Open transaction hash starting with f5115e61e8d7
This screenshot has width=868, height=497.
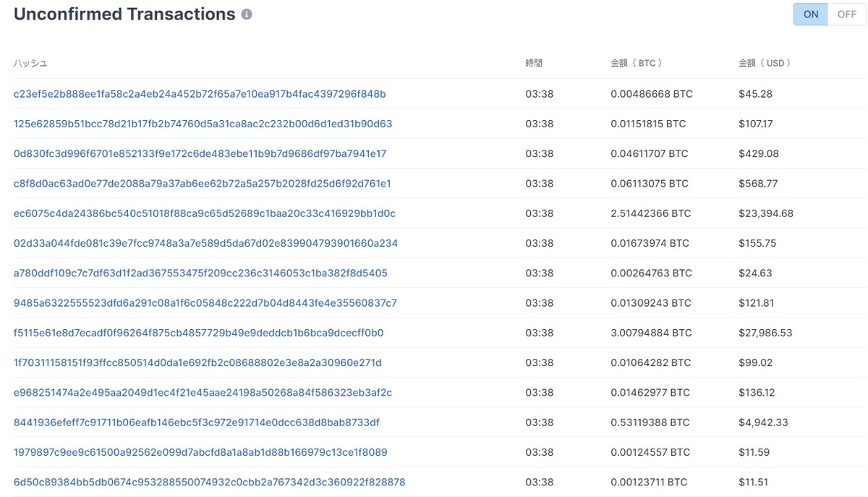(x=198, y=333)
